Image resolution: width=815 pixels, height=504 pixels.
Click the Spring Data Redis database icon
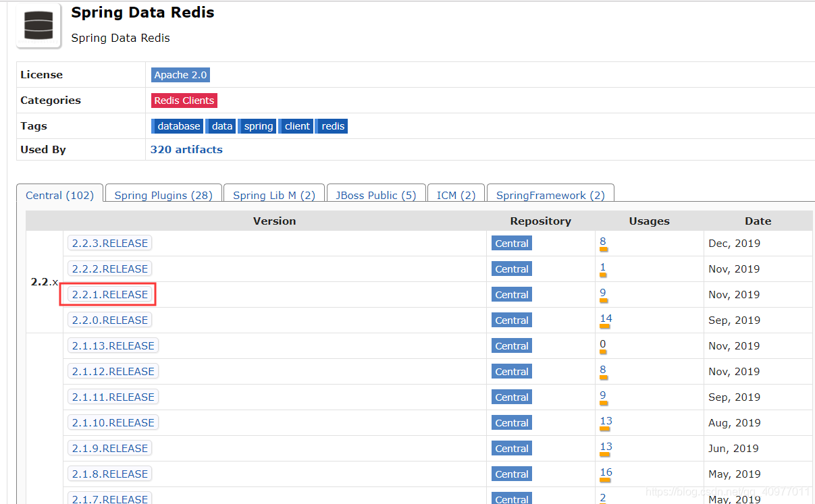pyautogui.click(x=38, y=26)
